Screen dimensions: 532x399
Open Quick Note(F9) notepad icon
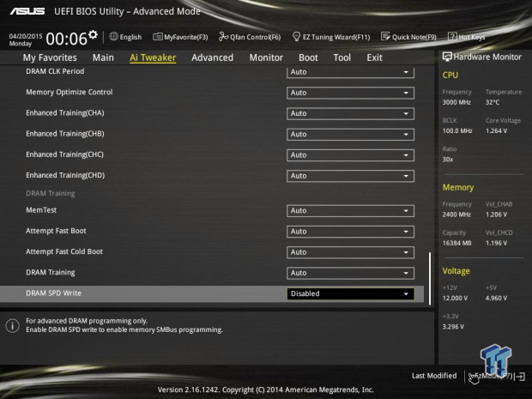(385, 36)
